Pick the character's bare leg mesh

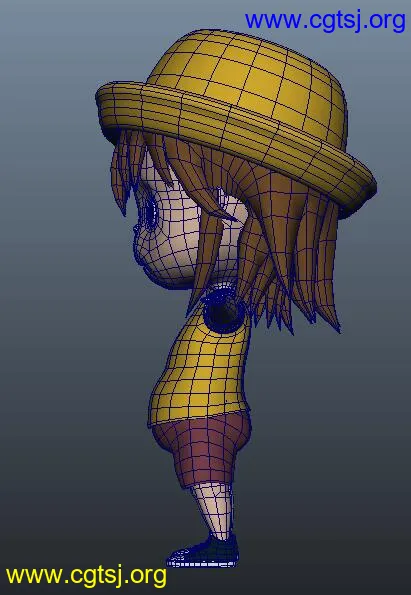[214, 510]
